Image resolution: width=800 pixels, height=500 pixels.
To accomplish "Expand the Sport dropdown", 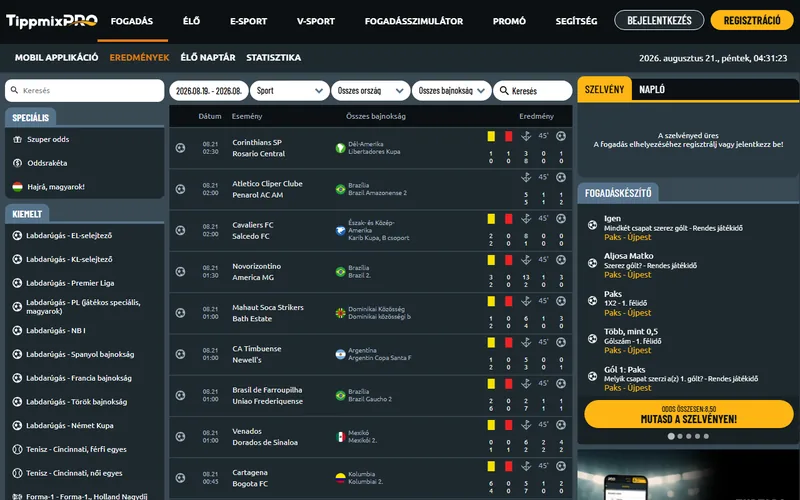I will (290, 91).
